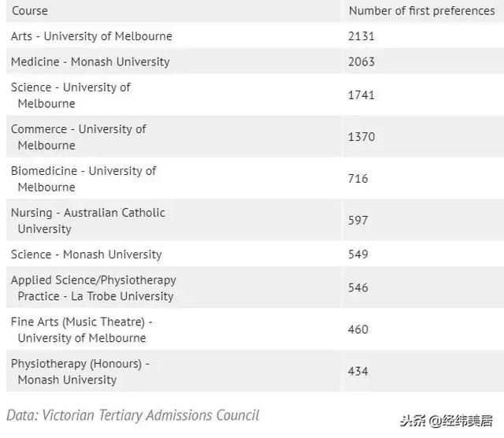
Task: Click the 434 preferences value
Action: (358, 371)
